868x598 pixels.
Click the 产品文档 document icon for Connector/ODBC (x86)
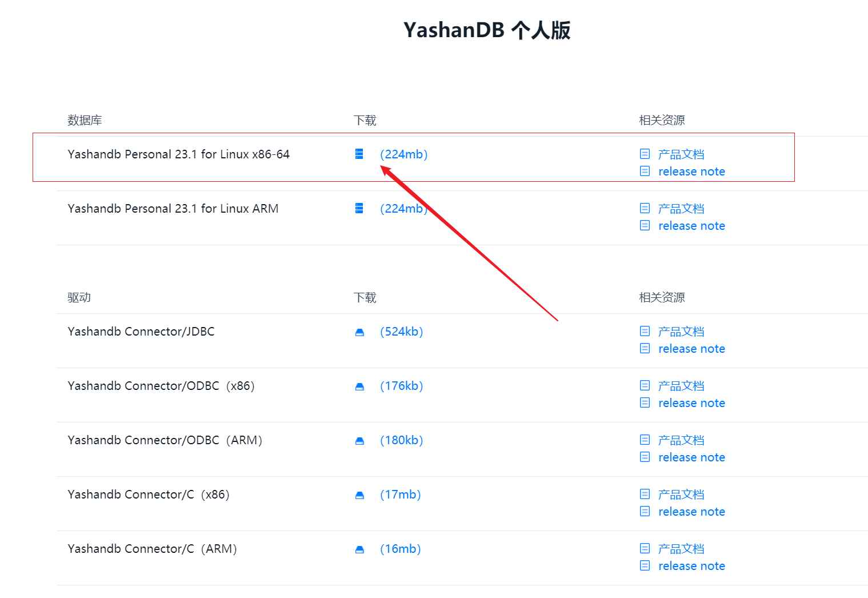(645, 385)
